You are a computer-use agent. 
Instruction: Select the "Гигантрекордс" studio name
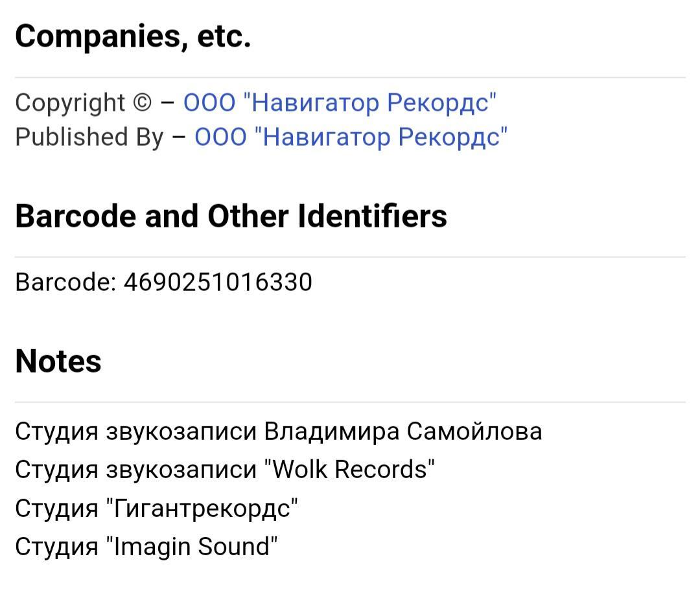coord(202,509)
